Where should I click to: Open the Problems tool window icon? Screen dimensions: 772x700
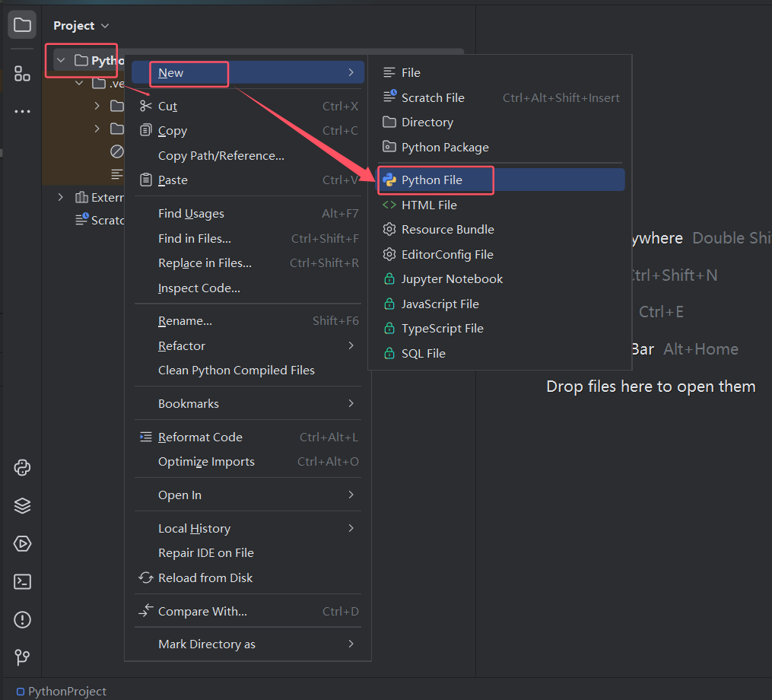[x=22, y=620]
